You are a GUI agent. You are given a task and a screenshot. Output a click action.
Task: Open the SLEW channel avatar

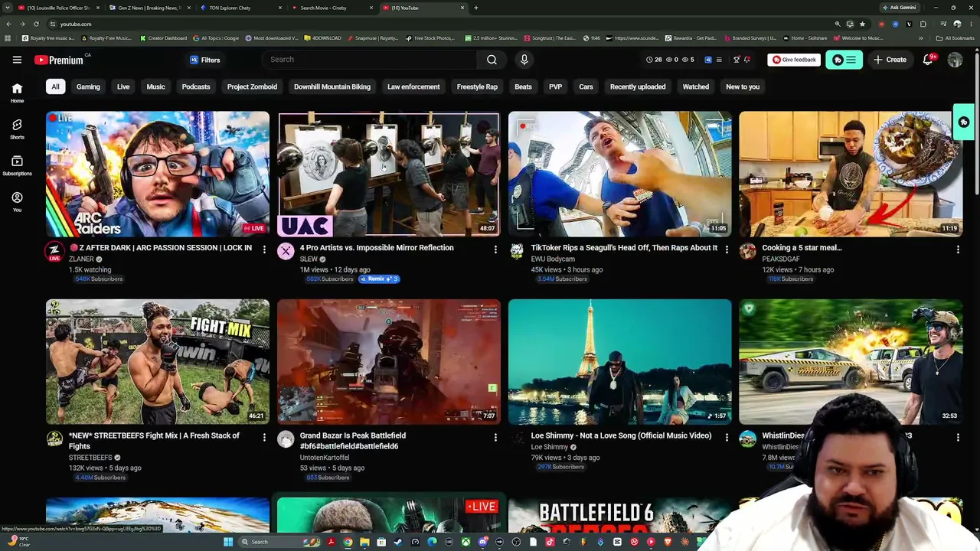286,251
